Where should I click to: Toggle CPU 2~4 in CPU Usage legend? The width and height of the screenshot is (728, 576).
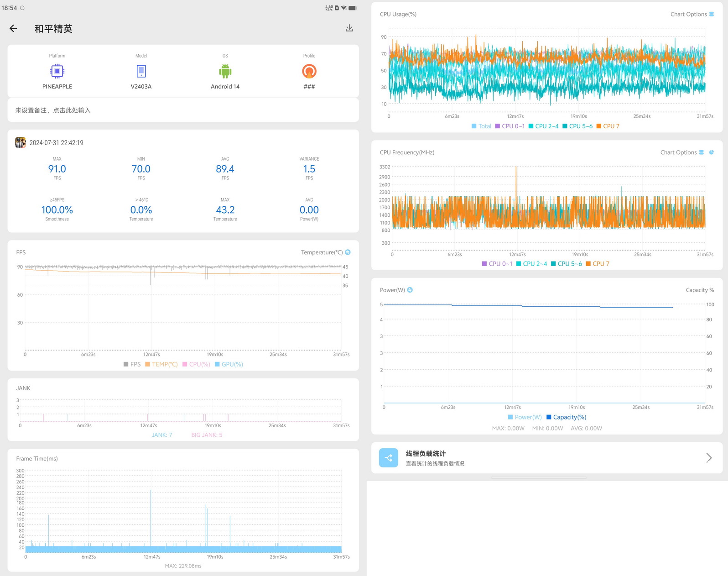tap(543, 126)
